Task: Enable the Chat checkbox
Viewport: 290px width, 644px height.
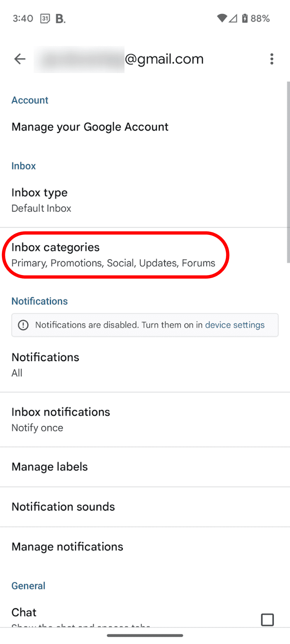Action: coord(267,619)
